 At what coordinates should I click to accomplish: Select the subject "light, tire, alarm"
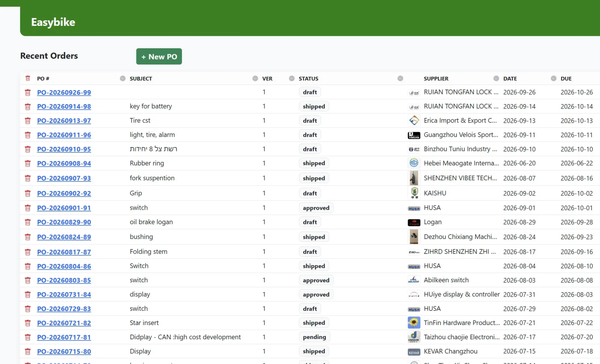click(152, 135)
